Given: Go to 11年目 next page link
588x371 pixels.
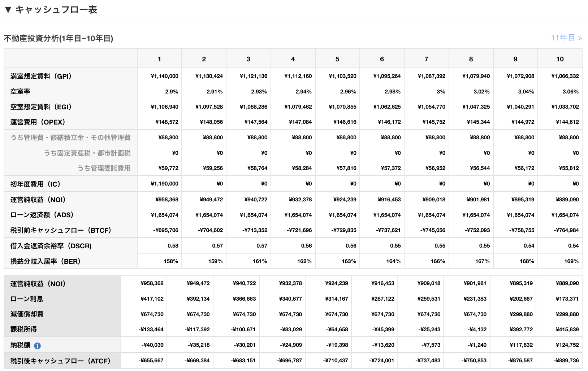Looking at the screenshot, I should tap(566, 38).
